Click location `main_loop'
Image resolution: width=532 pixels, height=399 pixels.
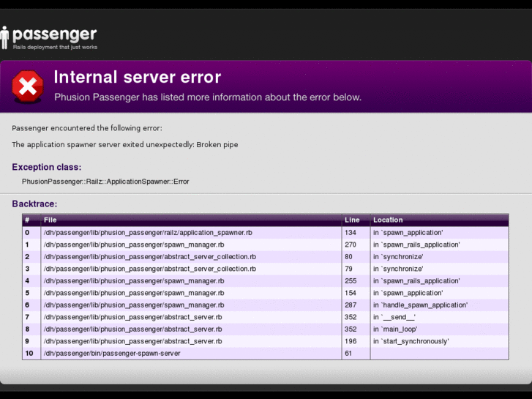pos(395,329)
